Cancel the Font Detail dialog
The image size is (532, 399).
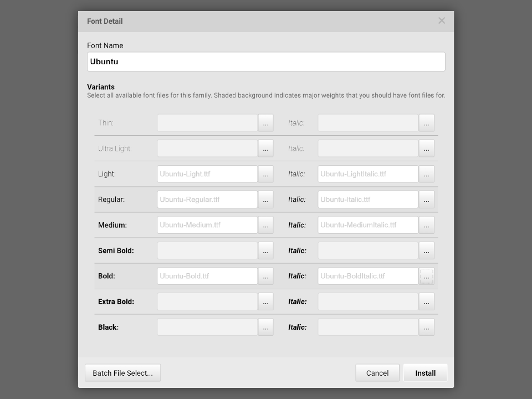[377, 373]
